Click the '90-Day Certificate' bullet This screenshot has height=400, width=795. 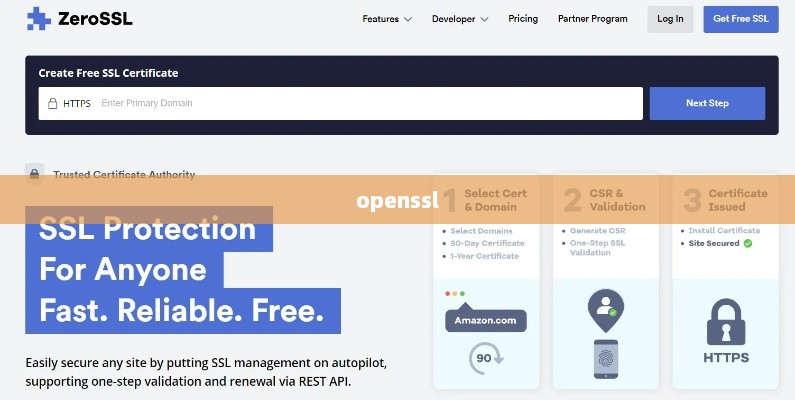coord(487,243)
